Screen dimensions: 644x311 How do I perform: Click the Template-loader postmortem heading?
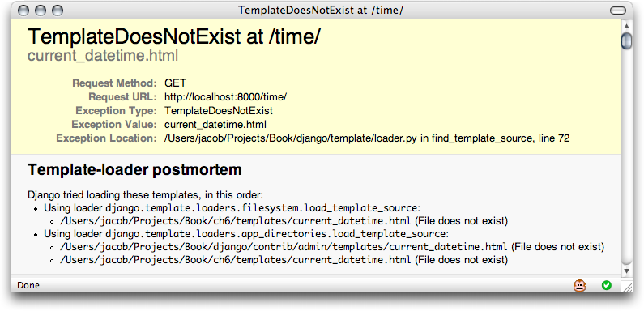[134, 170]
